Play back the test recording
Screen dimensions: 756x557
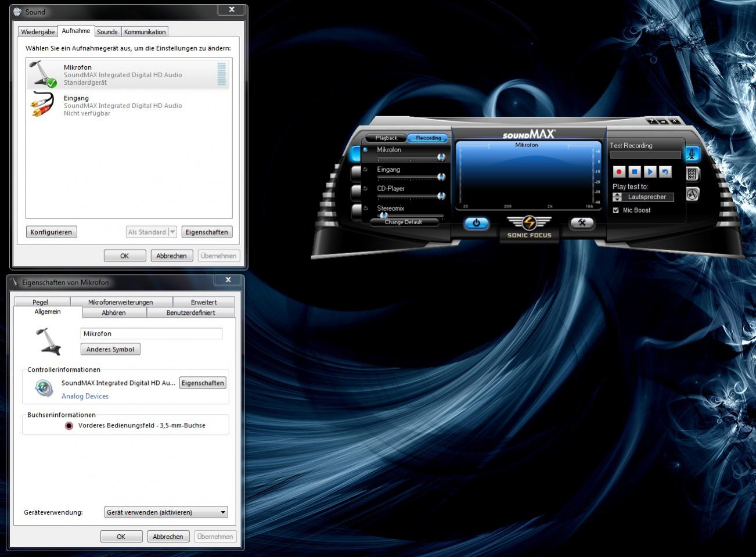click(x=650, y=172)
